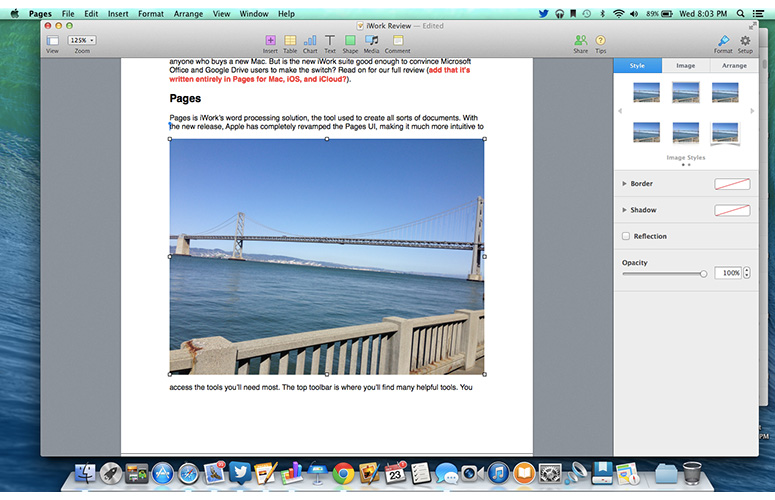Apply the first image style thumbnail

point(646,92)
